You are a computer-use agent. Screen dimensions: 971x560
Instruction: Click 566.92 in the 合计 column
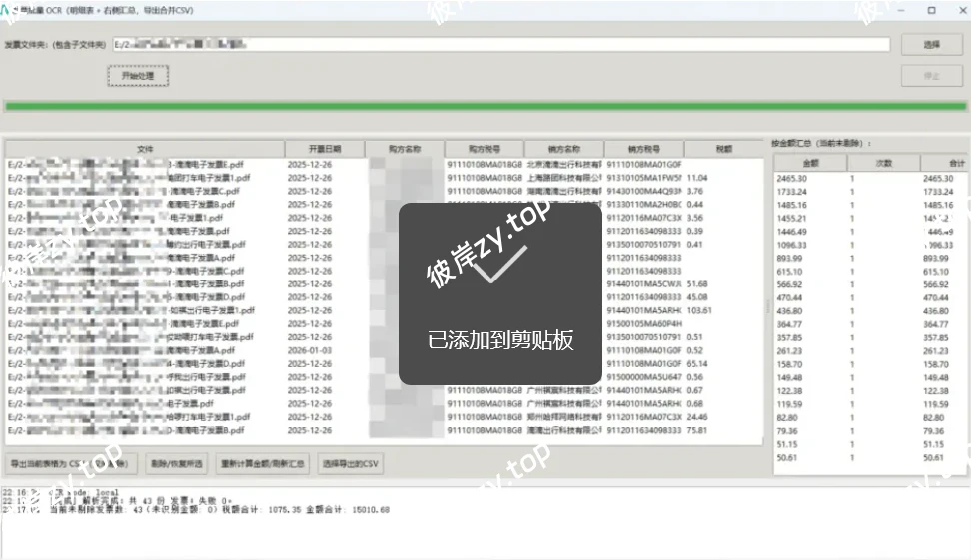click(936, 285)
